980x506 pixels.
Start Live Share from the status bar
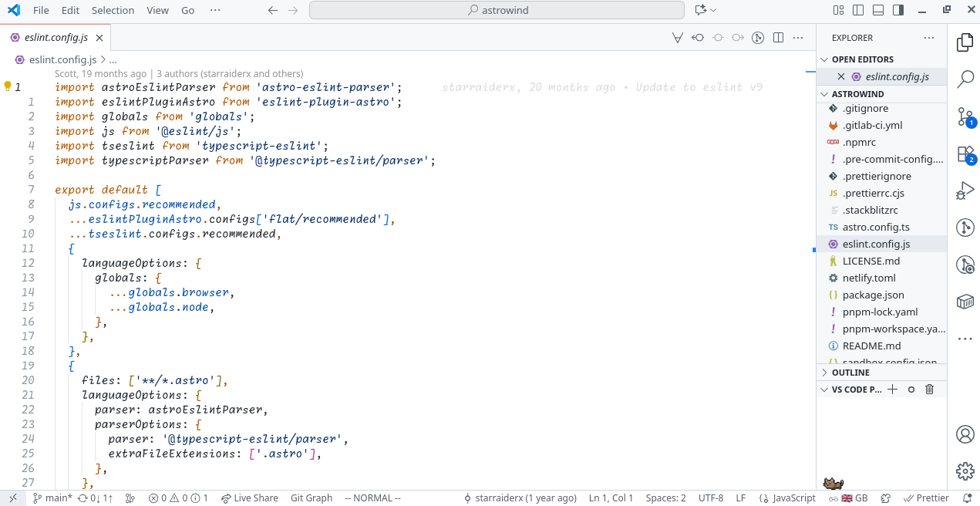coord(249,498)
